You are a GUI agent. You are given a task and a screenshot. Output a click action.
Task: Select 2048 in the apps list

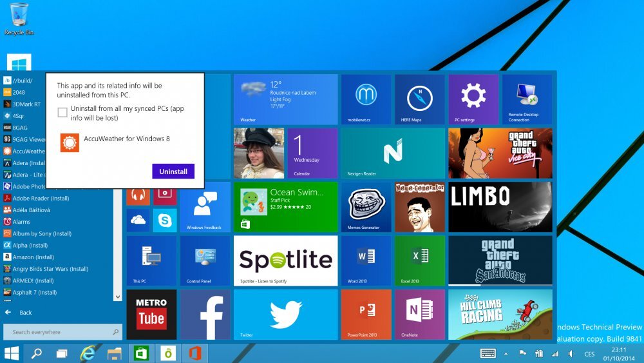point(14,92)
